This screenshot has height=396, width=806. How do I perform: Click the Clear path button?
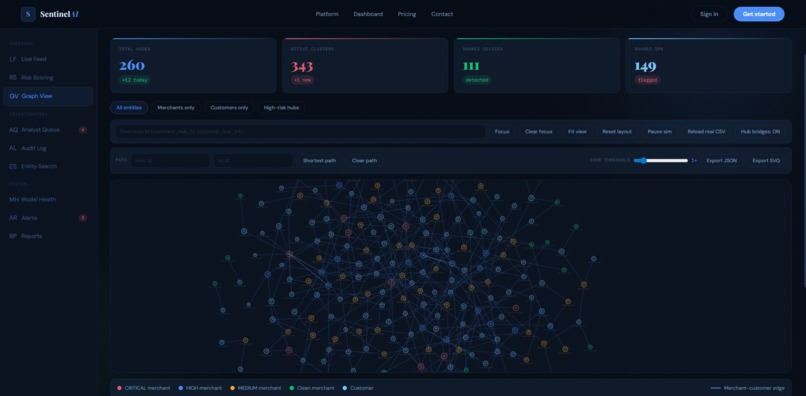pos(364,160)
